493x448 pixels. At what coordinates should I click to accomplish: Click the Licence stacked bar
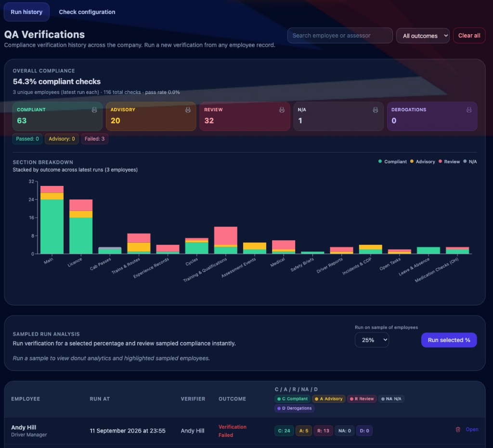81,226
